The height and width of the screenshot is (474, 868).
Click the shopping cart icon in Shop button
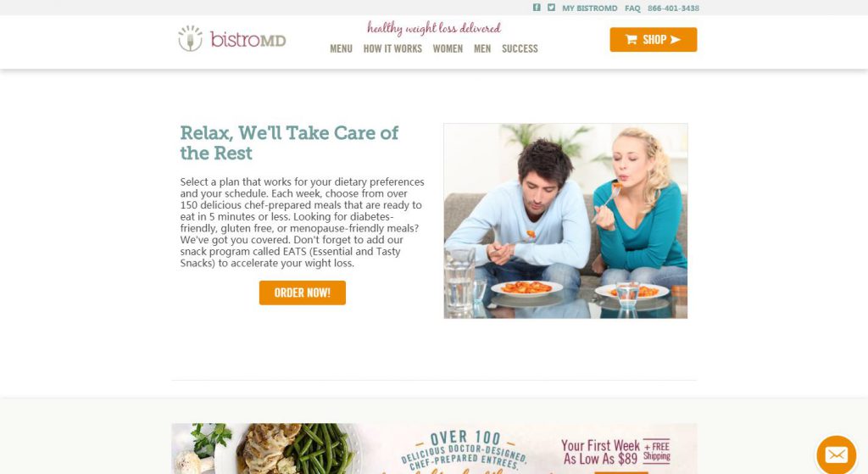tap(631, 39)
